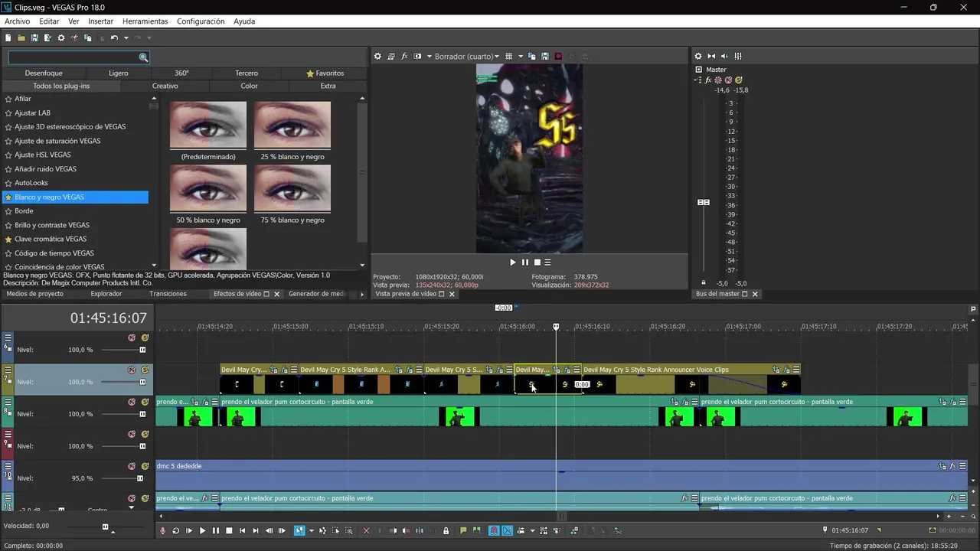Open Archivo menu
This screenshot has height=551, width=980.
[x=17, y=21]
